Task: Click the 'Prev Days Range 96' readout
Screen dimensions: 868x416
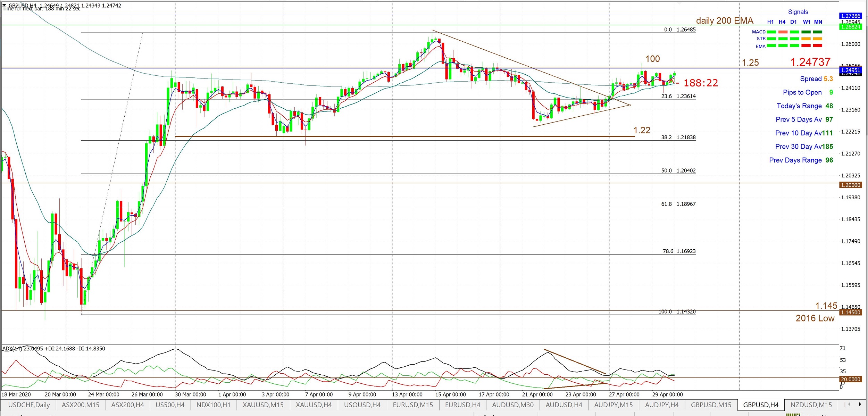Action: (x=801, y=160)
